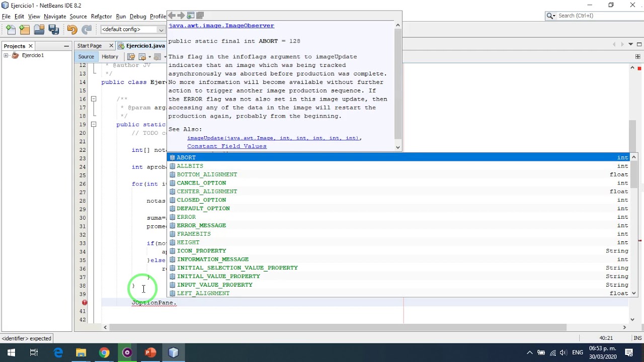
Task: Click the New Project toolbar icon
Action: tap(25, 30)
